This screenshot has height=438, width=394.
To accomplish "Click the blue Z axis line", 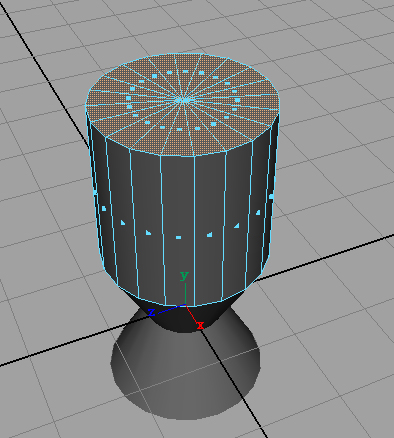I will [x=169, y=309].
